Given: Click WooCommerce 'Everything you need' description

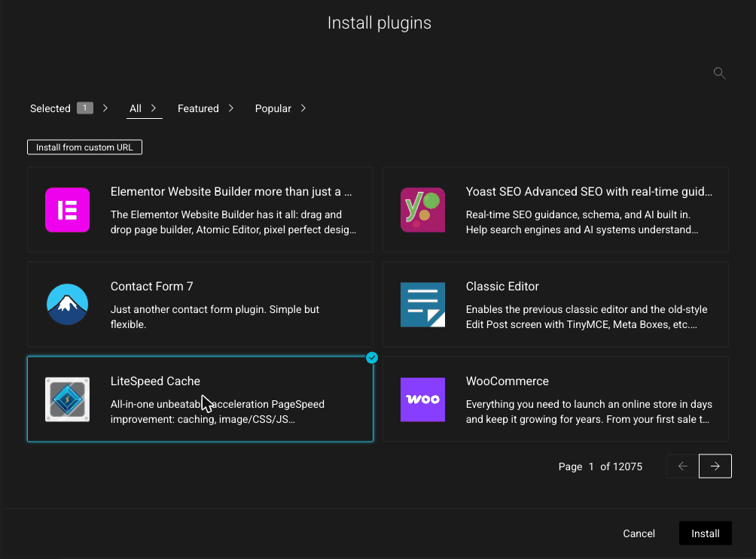Looking at the screenshot, I should [589, 412].
